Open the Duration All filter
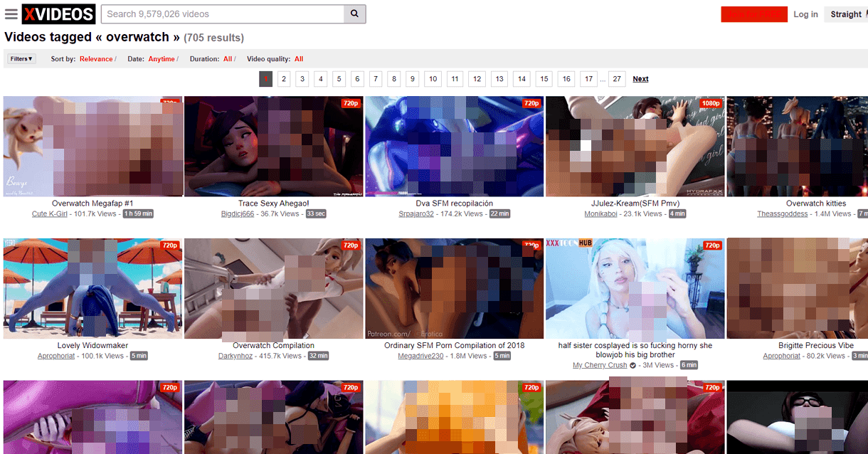Screen dimensions: 868x454 pyautogui.click(x=228, y=59)
